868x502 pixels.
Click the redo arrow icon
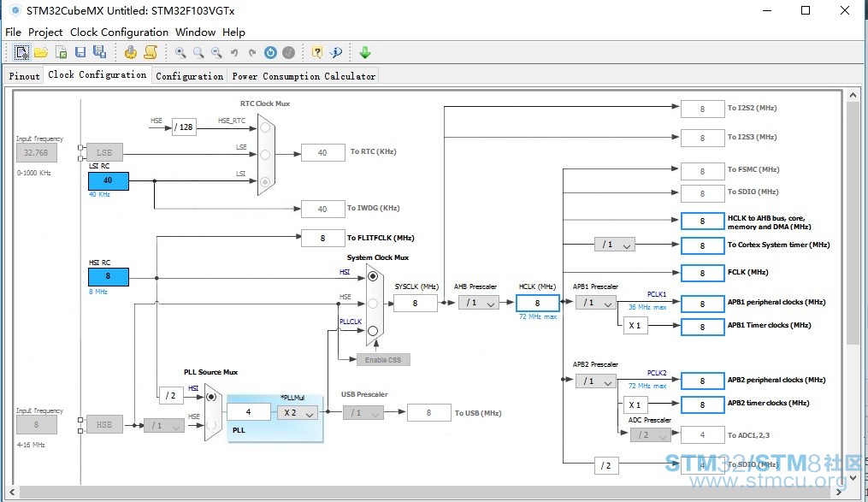tap(252, 52)
